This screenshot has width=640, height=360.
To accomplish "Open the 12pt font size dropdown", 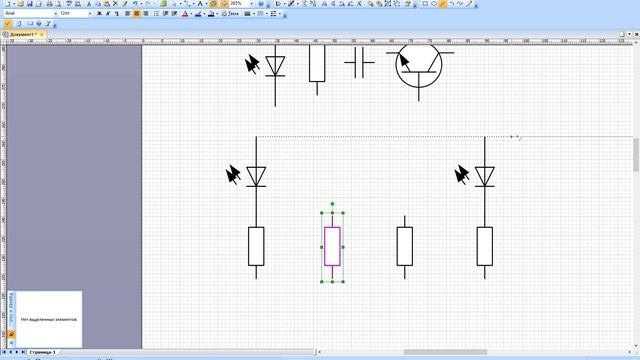I will tap(90, 13).
